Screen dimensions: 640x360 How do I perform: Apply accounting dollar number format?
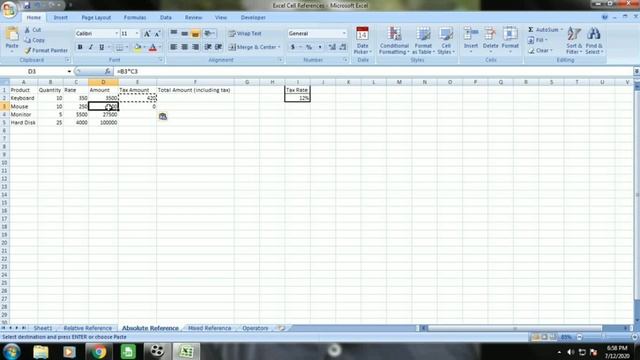coord(293,47)
